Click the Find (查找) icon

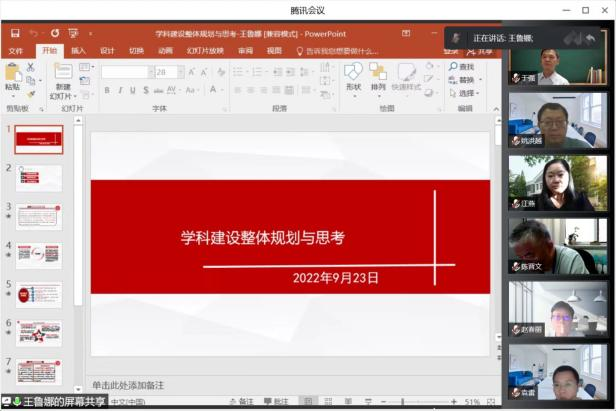click(x=462, y=67)
